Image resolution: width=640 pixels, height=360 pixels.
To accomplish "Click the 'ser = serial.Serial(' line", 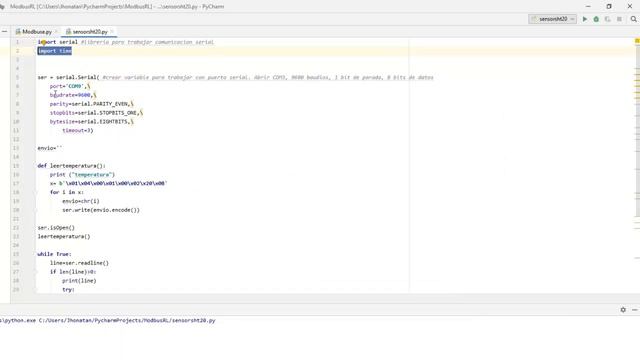I will click(x=68, y=77).
